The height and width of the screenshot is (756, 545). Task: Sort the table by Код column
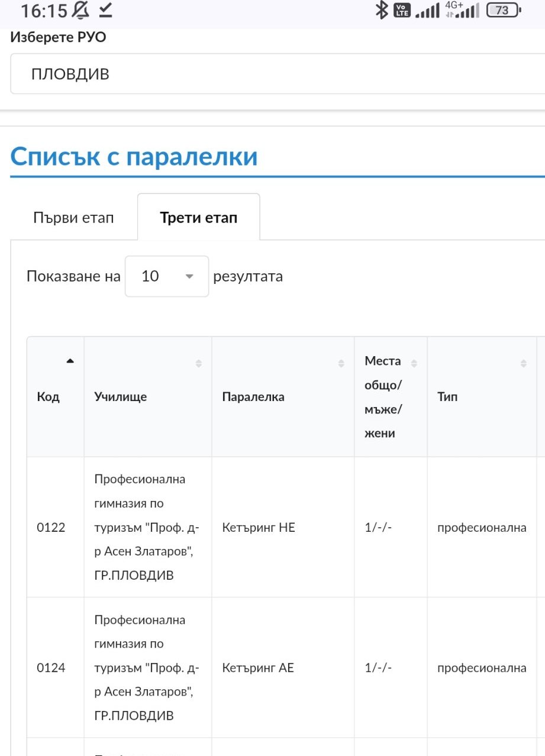[x=70, y=361]
